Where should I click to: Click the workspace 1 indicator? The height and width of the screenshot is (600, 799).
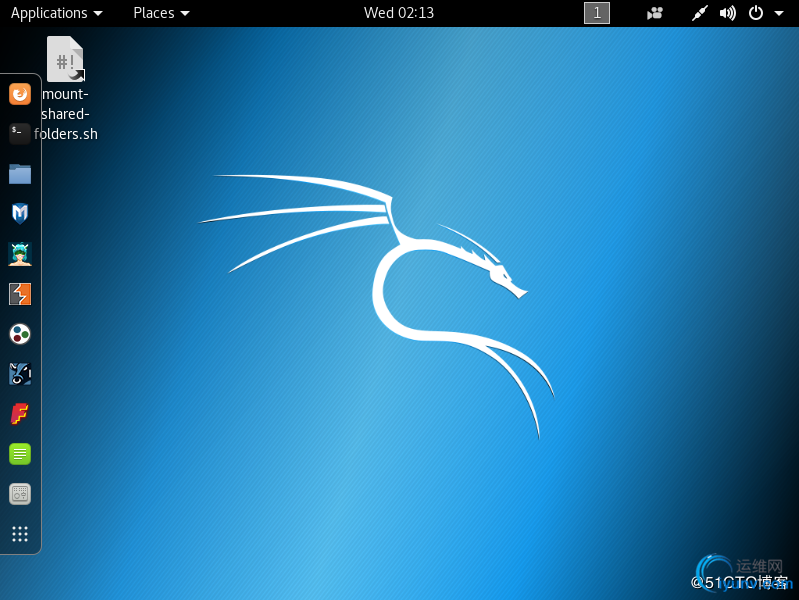(x=597, y=13)
